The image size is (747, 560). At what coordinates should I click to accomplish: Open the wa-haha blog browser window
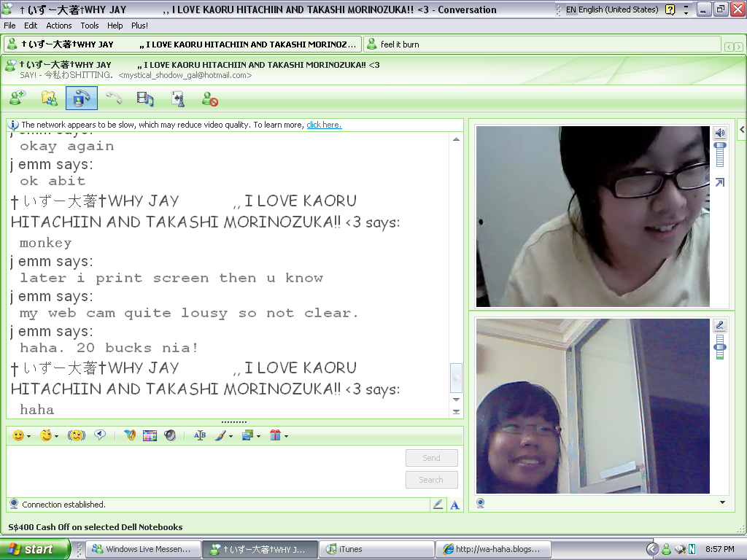(x=493, y=549)
